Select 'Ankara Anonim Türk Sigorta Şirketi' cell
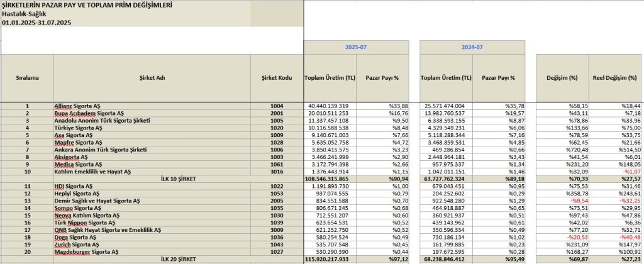Viewport: 644px width, 264px height. coord(152,150)
